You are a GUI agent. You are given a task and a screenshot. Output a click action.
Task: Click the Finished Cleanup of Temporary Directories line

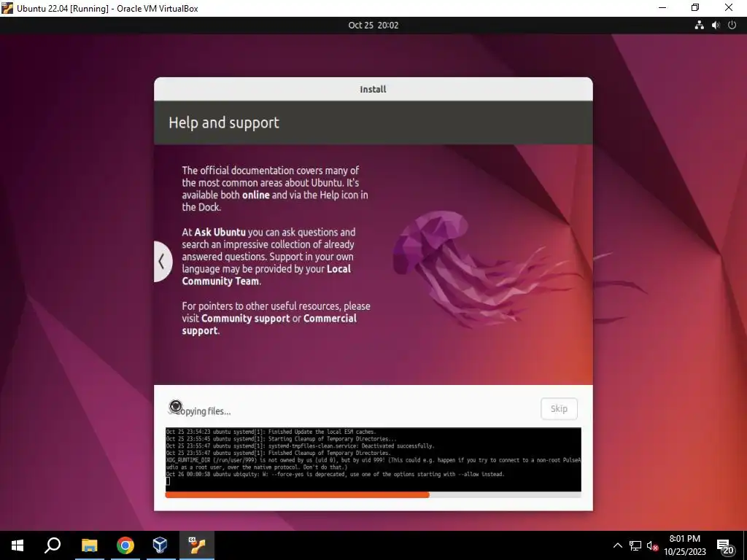[x=278, y=454]
